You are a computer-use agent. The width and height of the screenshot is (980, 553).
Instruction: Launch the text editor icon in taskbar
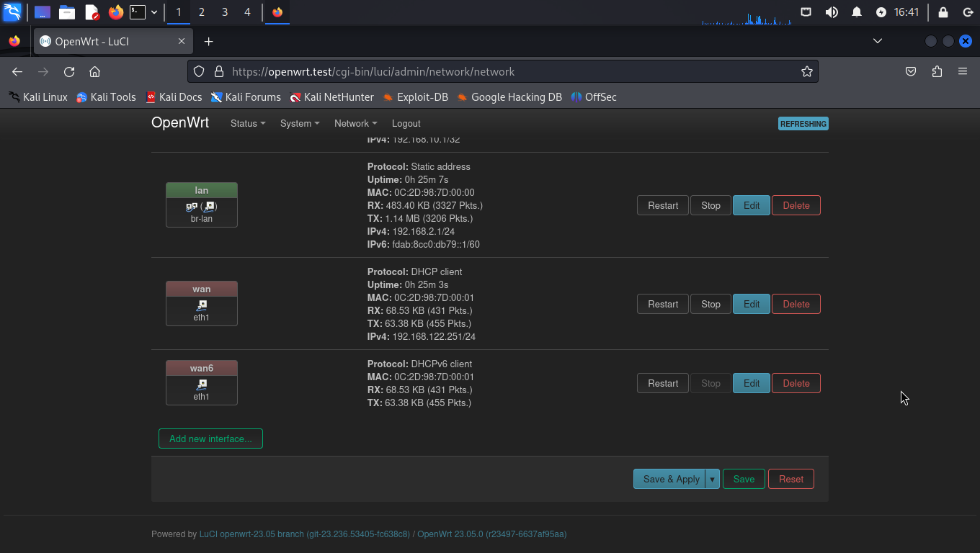92,12
